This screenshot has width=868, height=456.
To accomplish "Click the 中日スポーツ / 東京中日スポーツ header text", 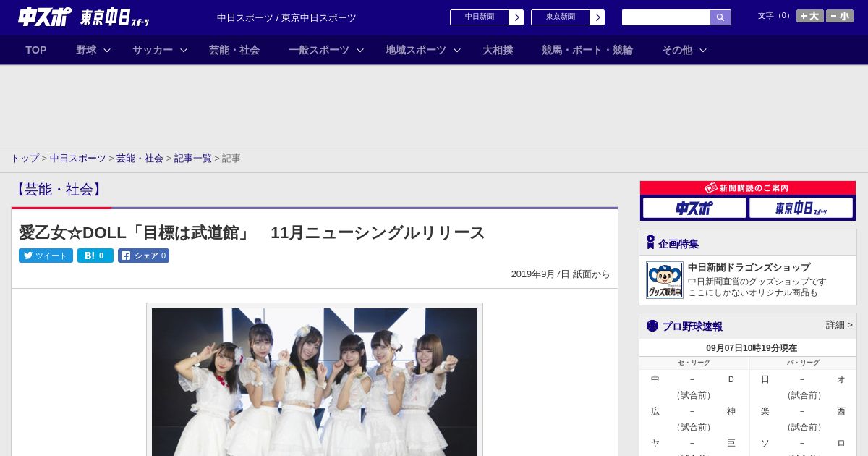I will click(x=286, y=17).
